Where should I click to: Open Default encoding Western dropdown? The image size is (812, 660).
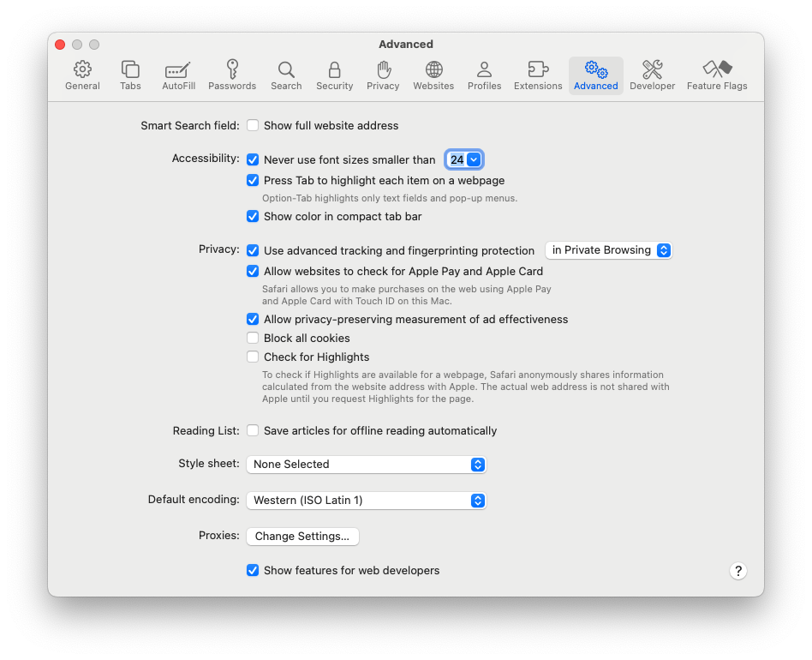pyautogui.click(x=366, y=501)
